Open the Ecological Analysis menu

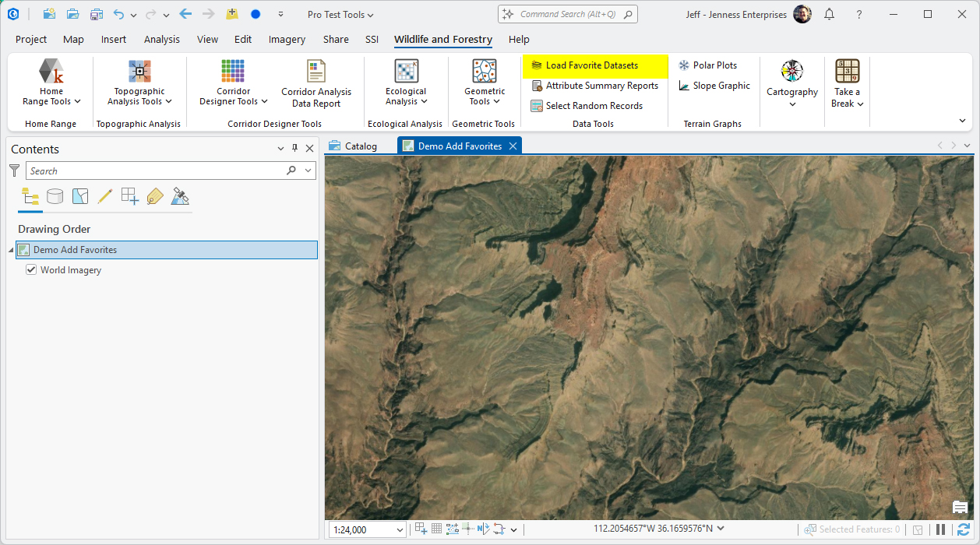pyautogui.click(x=406, y=84)
